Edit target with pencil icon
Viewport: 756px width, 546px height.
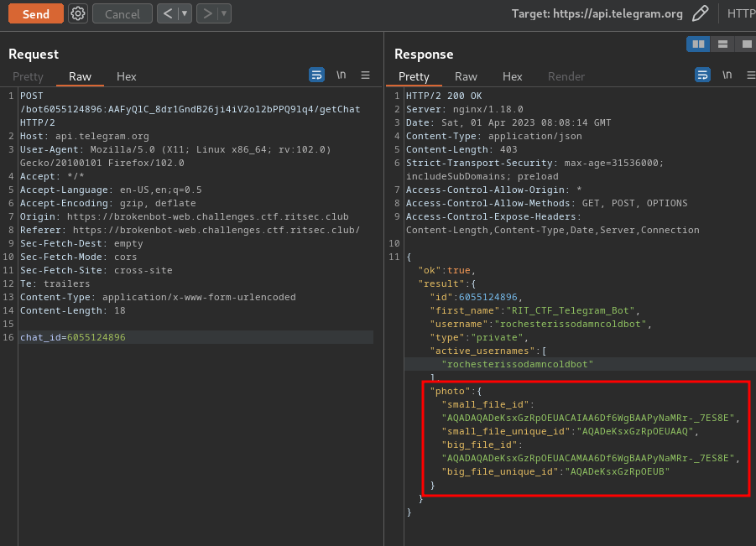[700, 13]
